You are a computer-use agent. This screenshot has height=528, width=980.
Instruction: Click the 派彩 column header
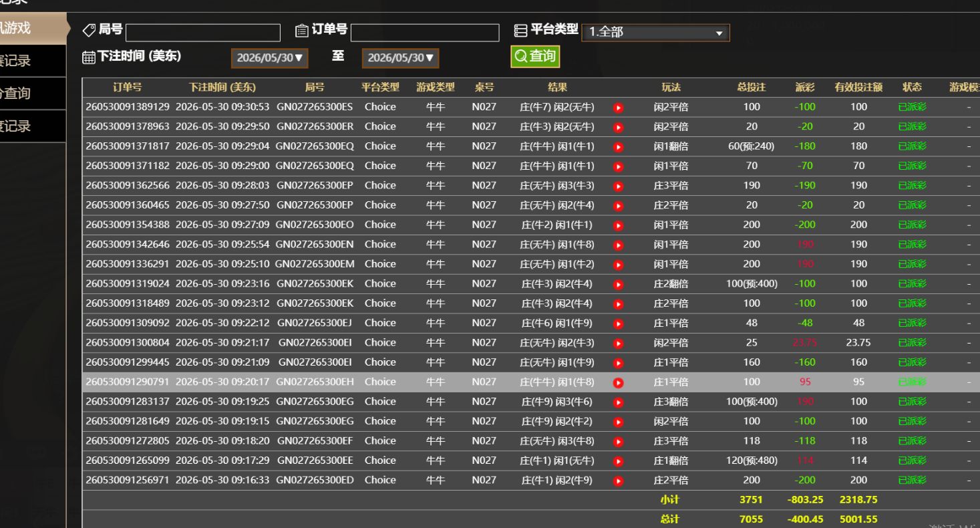[x=805, y=88]
